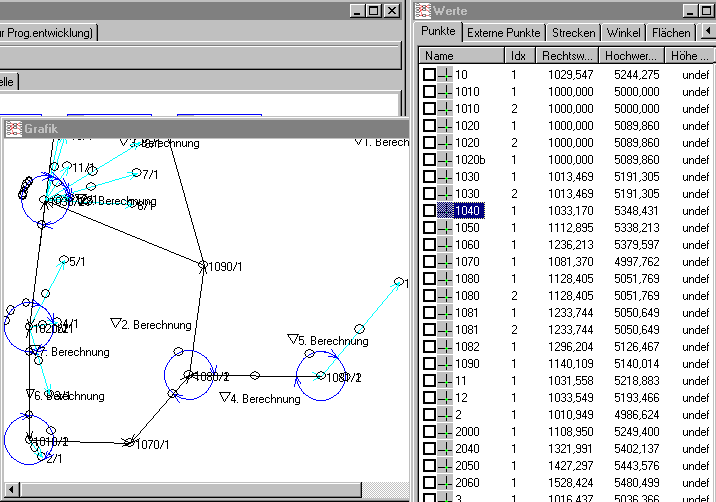Click Hochwert 4997,762 of point 1070

(x=636, y=262)
